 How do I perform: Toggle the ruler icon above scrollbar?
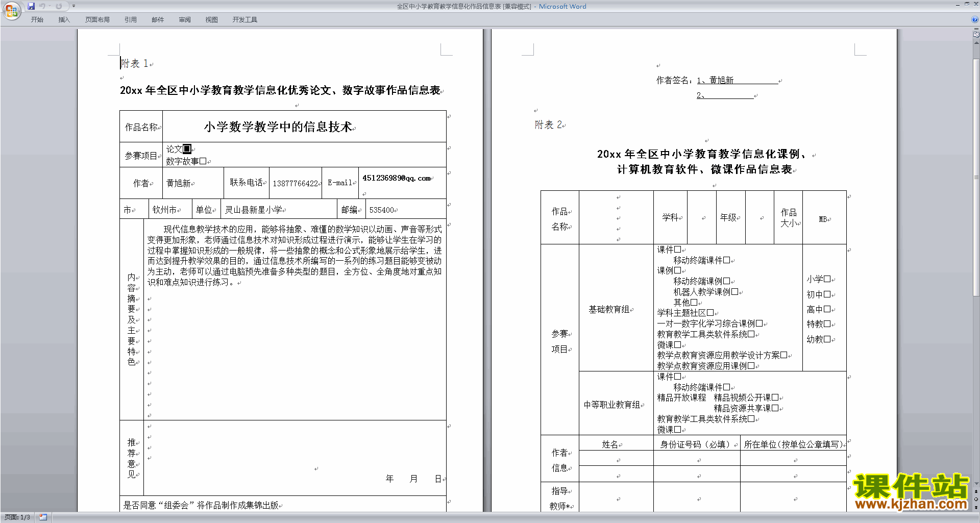[976, 35]
